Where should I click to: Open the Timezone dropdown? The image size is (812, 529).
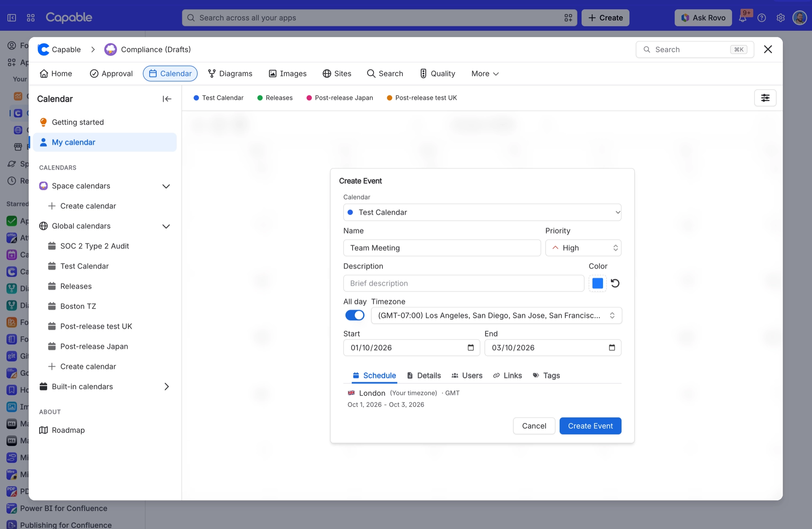pos(496,316)
